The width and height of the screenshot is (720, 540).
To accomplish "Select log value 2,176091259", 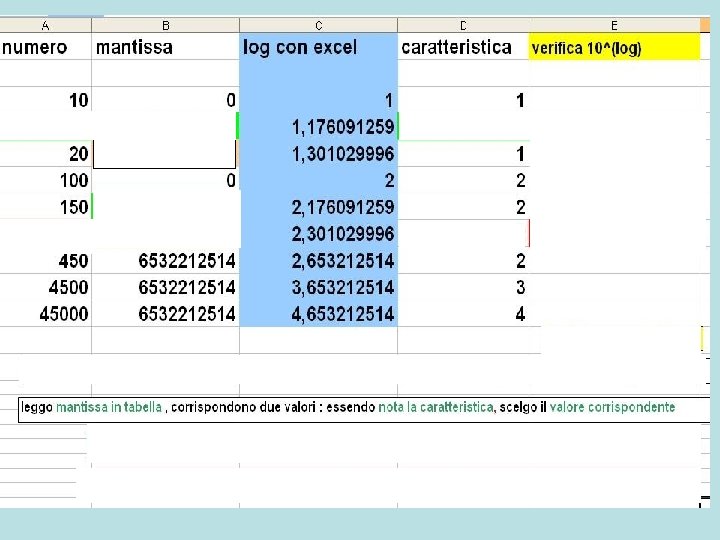I will [x=318, y=207].
